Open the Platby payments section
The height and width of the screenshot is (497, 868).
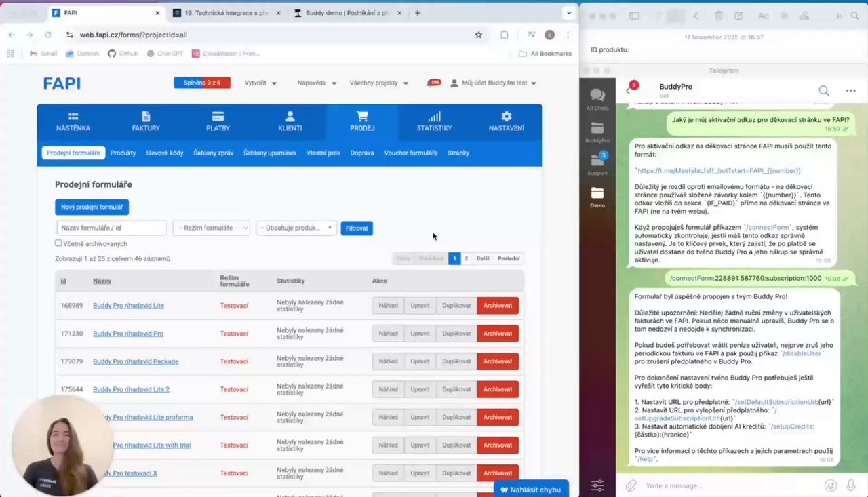pyautogui.click(x=218, y=121)
